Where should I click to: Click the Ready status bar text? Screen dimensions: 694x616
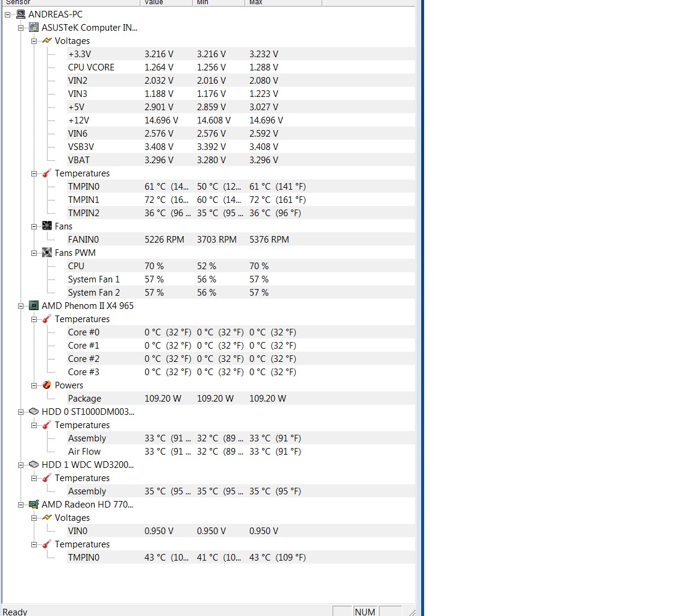pyautogui.click(x=15, y=612)
